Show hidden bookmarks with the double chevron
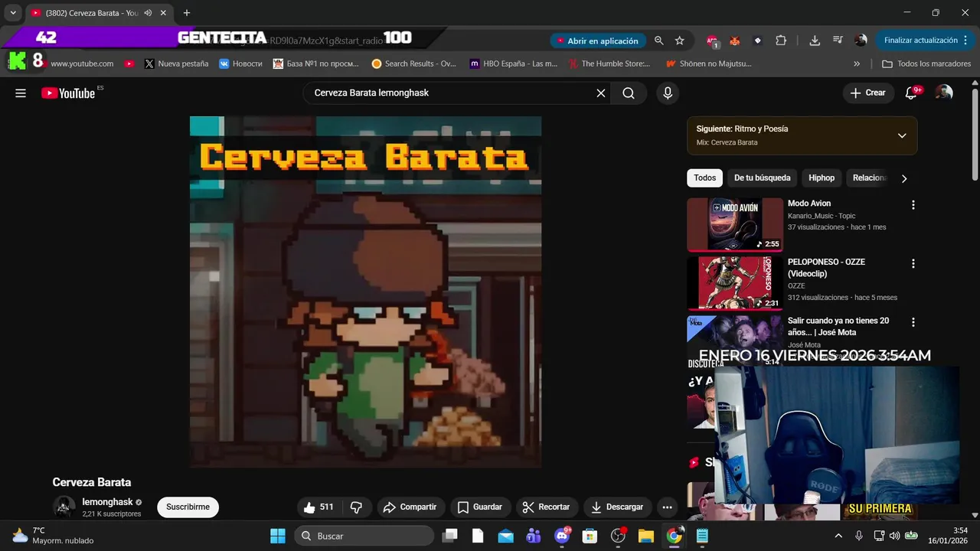 point(857,64)
